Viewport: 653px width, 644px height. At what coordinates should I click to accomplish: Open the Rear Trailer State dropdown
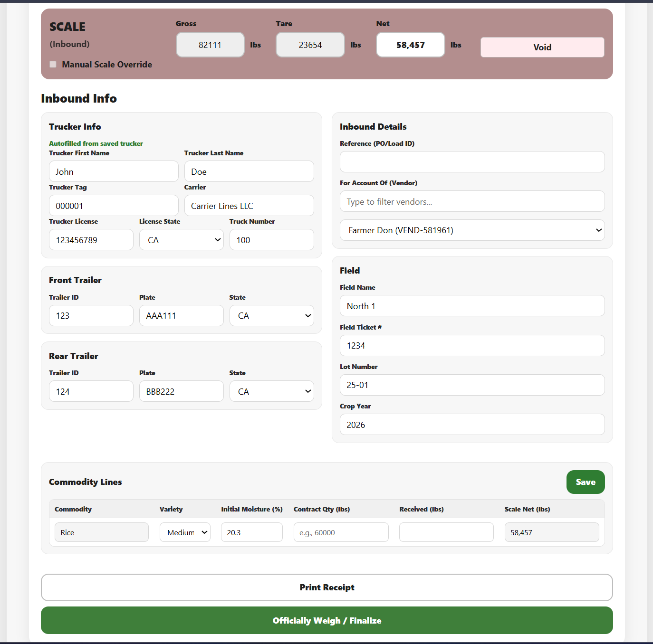click(x=271, y=392)
